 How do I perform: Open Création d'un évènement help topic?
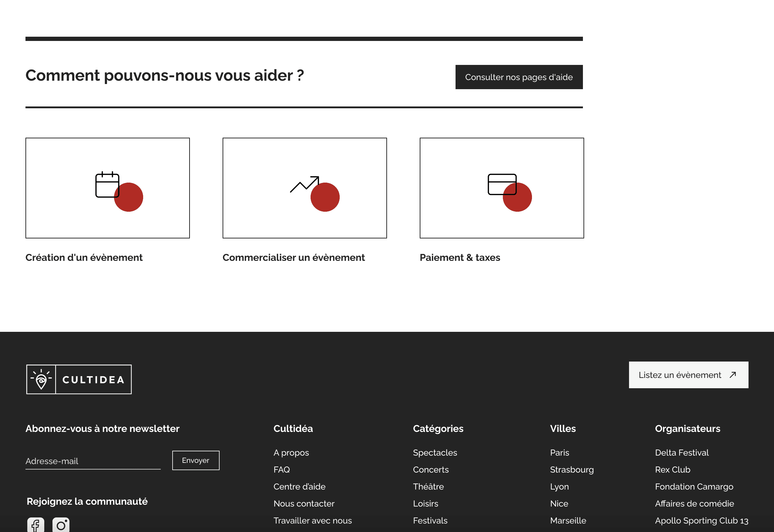pyautogui.click(x=84, y=258)
